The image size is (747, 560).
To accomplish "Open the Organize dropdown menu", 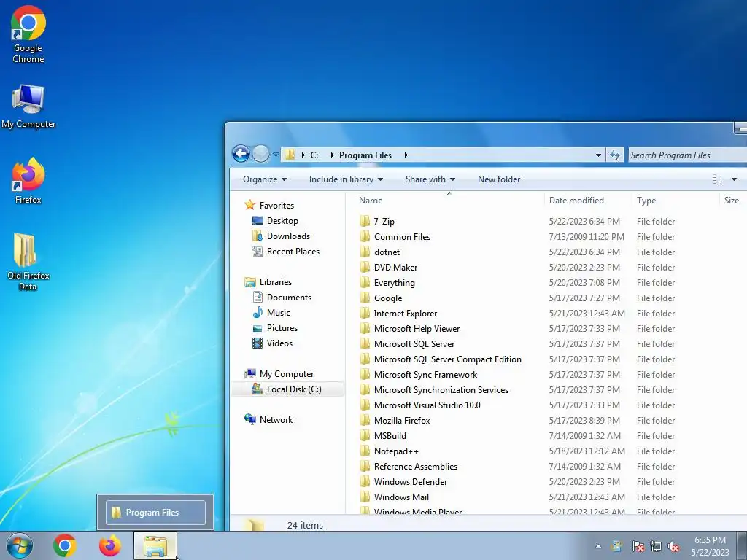I will (x=265, y=179).
